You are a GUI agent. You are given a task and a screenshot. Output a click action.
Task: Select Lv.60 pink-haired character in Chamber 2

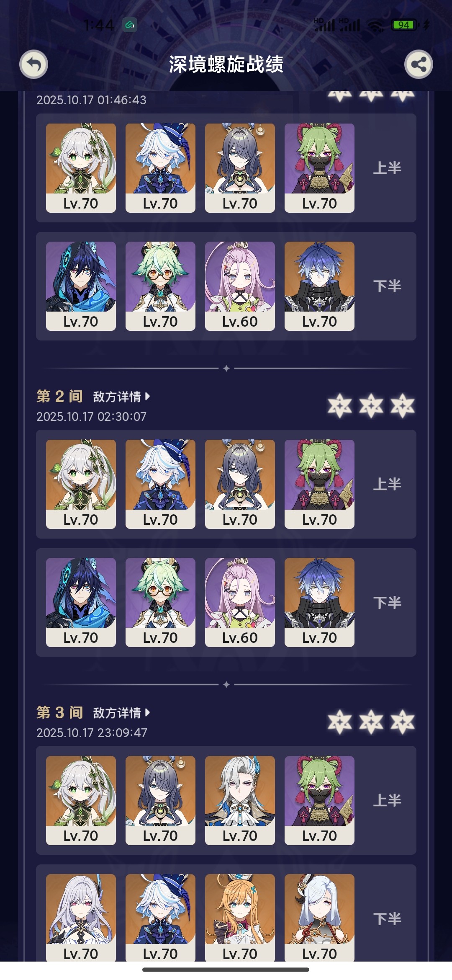[240, 602]
